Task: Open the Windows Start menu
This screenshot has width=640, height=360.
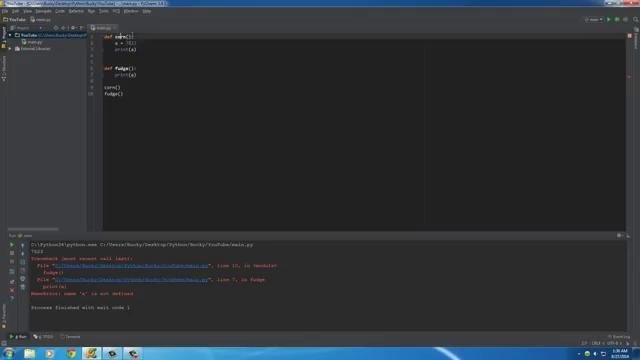Action: coord(8,353)
